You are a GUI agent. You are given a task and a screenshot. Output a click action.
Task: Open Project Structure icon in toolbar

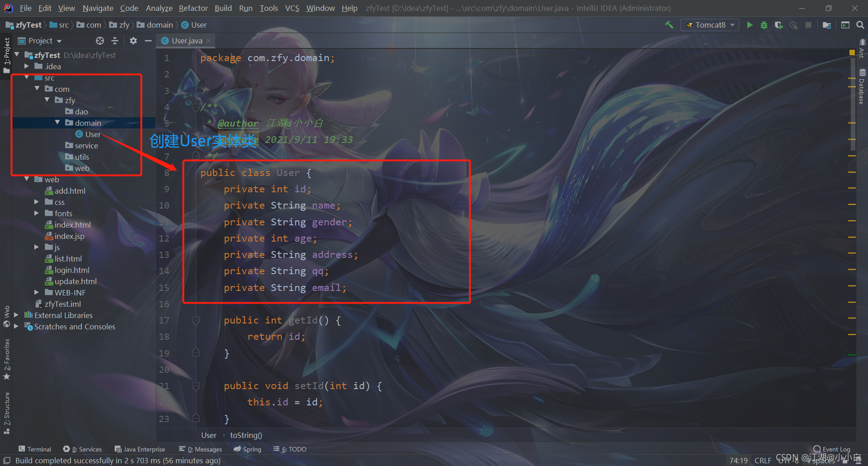click(x=827, y=25)
